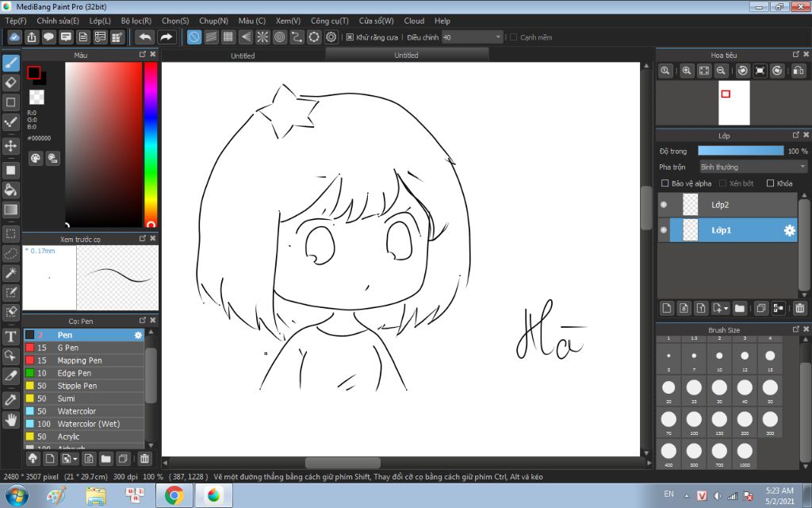This screenshot has height=508, width=812.
Task: Enable the Khóa layer lock checkbox
Action: coord(770,183)
